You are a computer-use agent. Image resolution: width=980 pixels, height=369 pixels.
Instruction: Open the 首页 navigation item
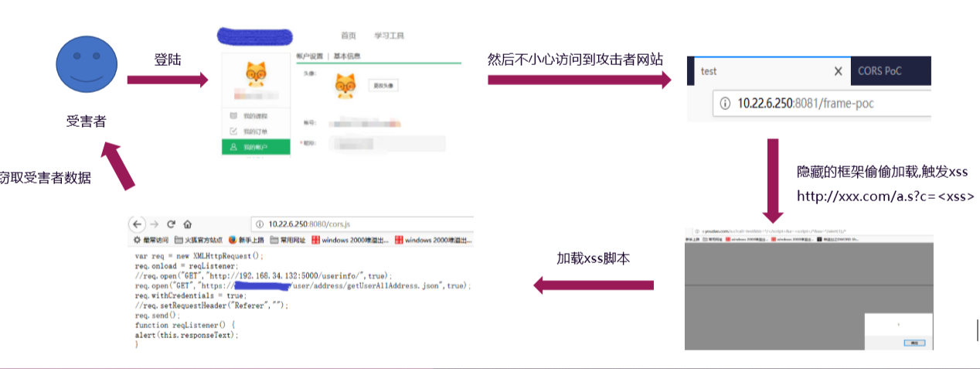(x=349, y=36)
